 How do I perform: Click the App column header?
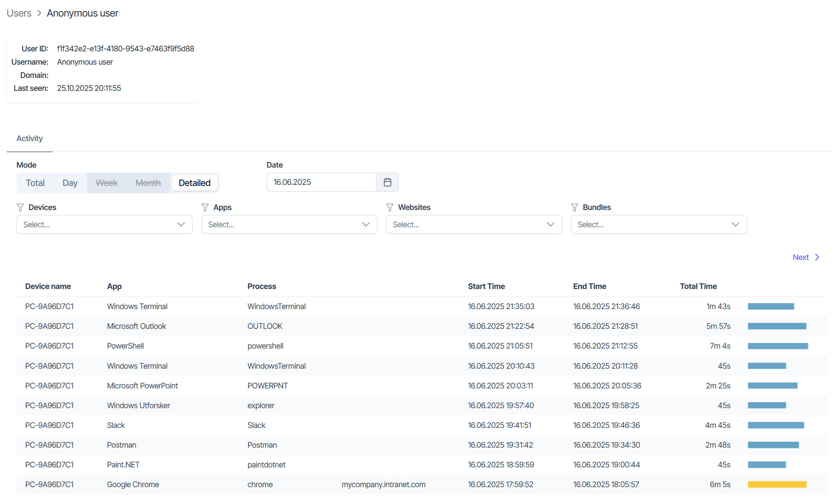click(114, 286)
